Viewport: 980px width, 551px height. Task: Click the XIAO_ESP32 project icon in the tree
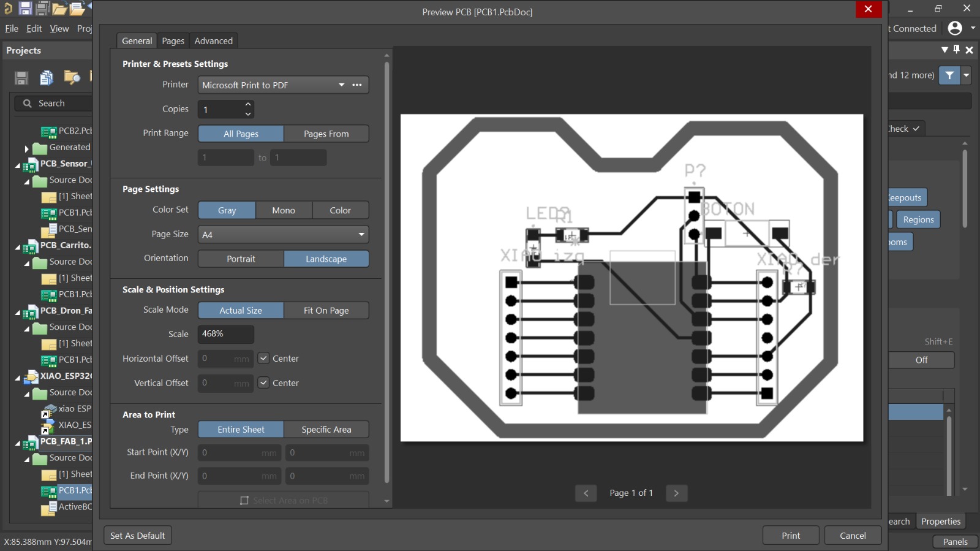point(31,377)
